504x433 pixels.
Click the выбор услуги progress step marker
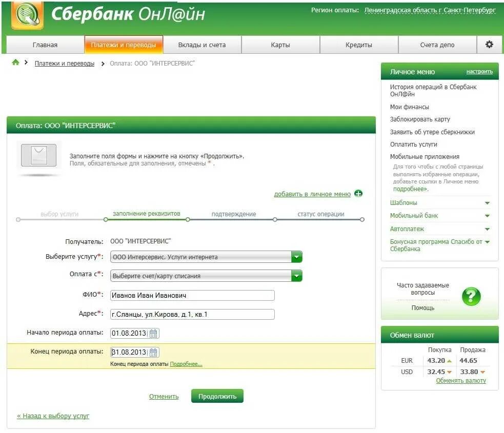point(18,220)
